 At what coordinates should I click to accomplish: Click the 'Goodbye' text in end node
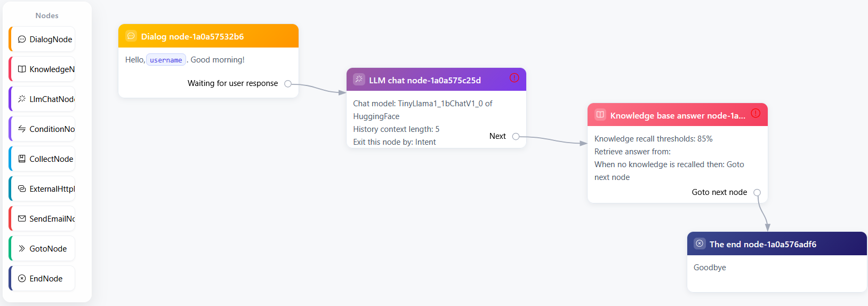pyautogui.click(x=710, y=268)
